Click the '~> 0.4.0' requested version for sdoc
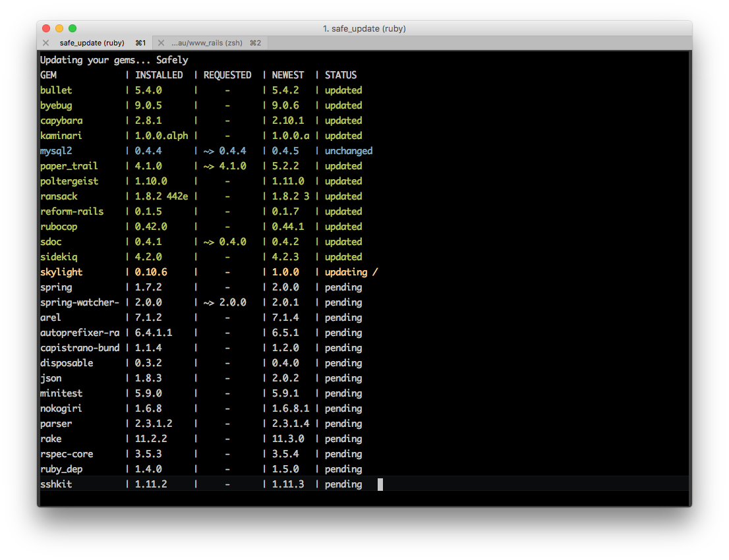 225,242
